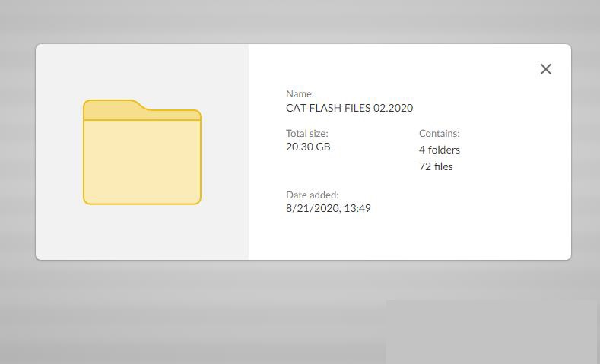This screenshot has width=600, height=364.
Task: Click the 4 folders count
Action: click(x=440, y=150)
